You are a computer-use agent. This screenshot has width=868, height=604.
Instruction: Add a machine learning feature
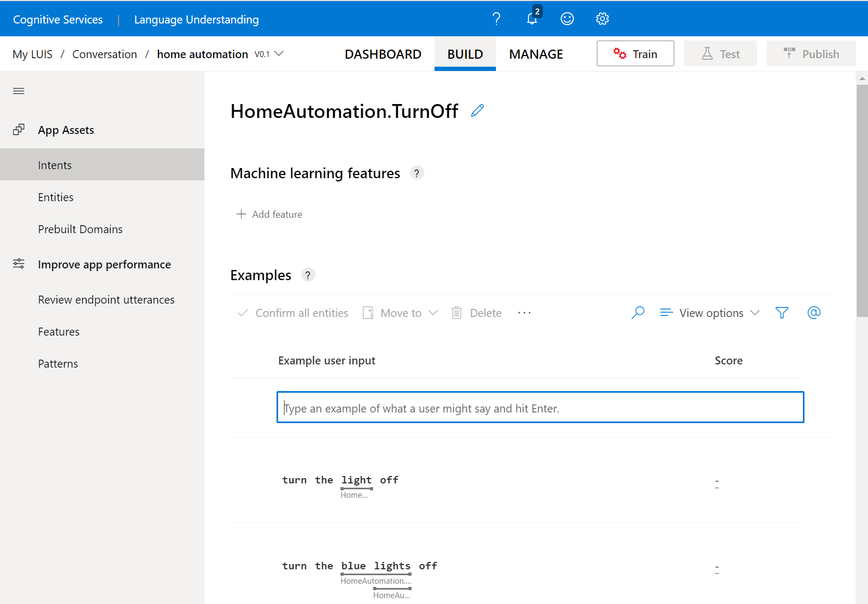tap(269, 214)
